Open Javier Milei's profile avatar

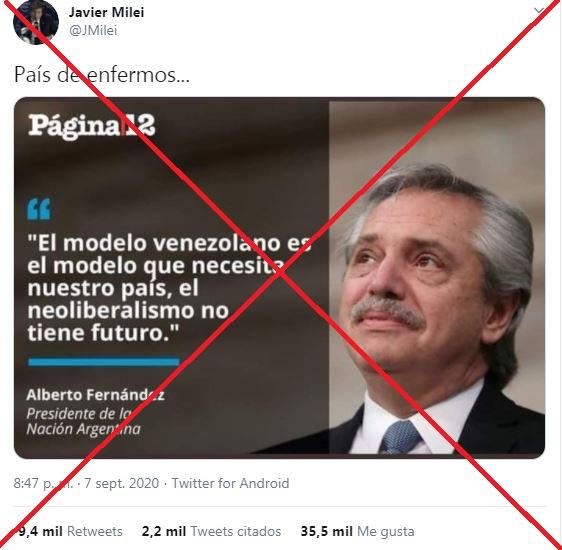35,21
